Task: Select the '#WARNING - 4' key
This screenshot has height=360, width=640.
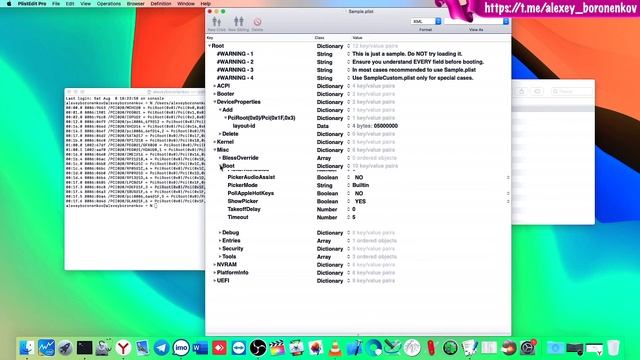Action: (235, 78)
